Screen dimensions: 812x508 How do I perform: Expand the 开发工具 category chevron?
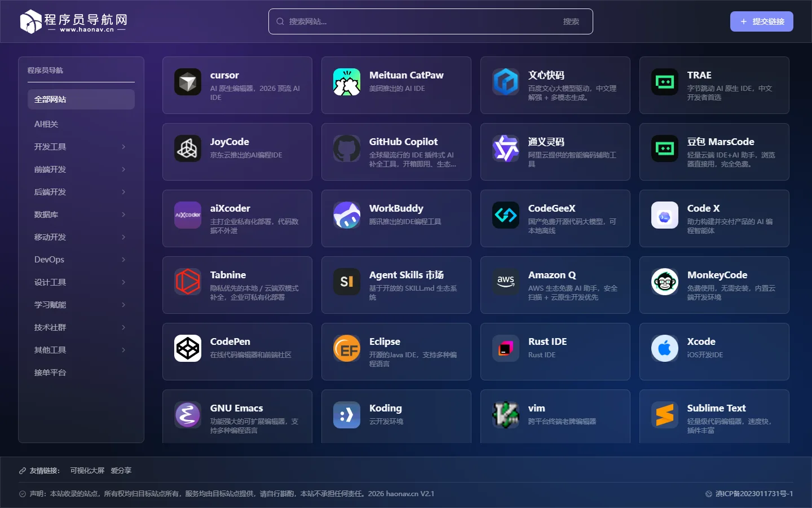pyautogui.click(x=123, y=147)
